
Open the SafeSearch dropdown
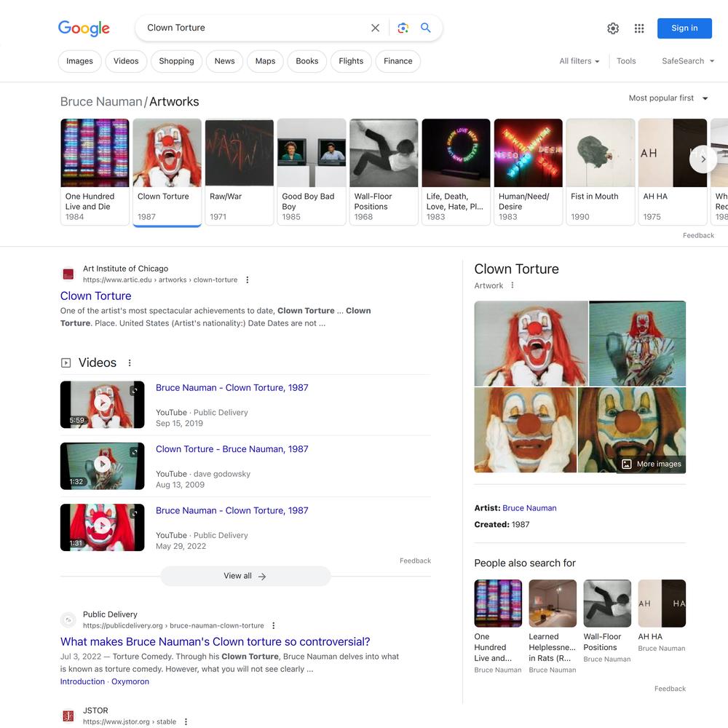(x=688, y=61)
